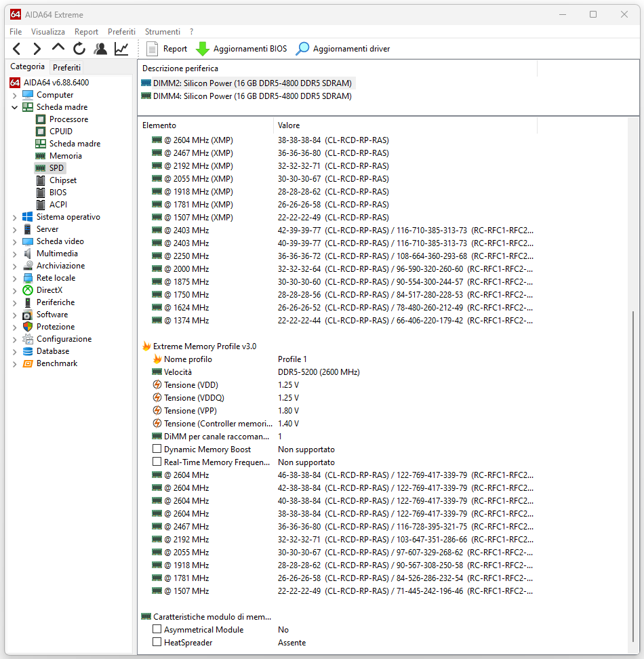Select the Memoria module icon in the tree
Image resolution: width=644 pixels, height=659 pixels.
40,156
